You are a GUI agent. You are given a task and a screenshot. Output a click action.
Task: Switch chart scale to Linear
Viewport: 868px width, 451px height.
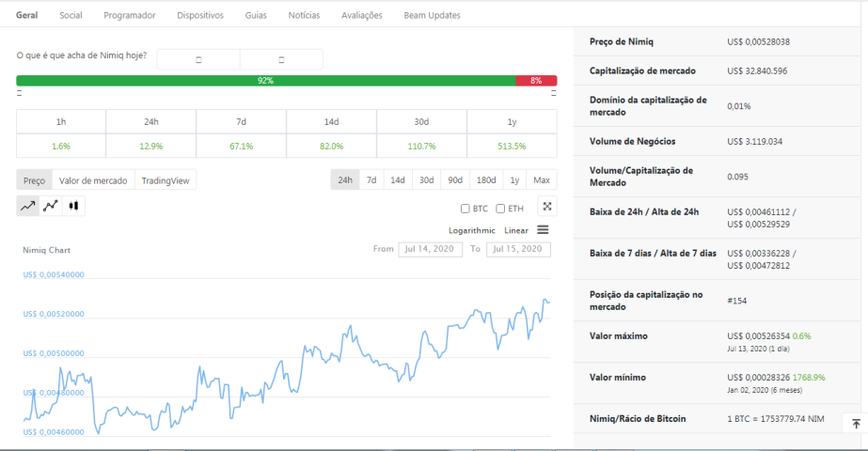tap(516, 230)
